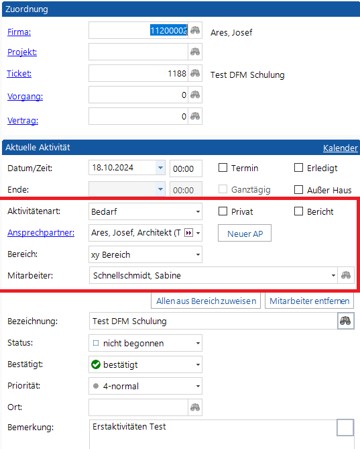Follow the Firma link

(19, 32)
